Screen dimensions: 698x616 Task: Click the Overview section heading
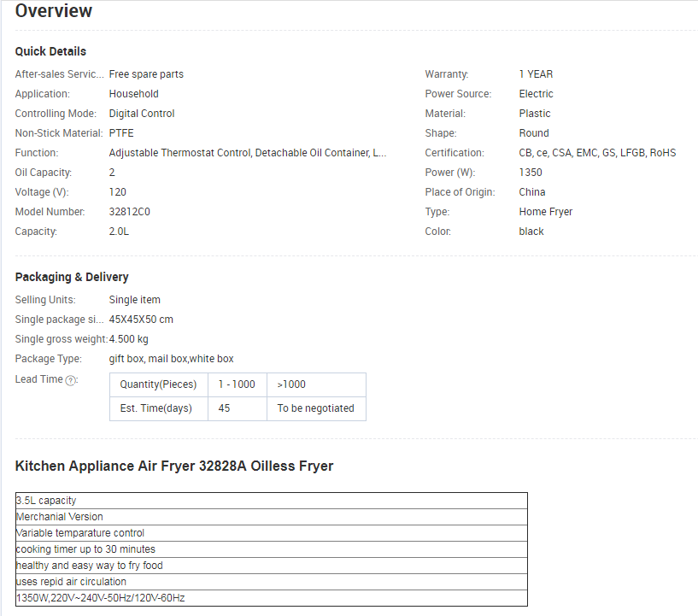(x=54, y=12)
